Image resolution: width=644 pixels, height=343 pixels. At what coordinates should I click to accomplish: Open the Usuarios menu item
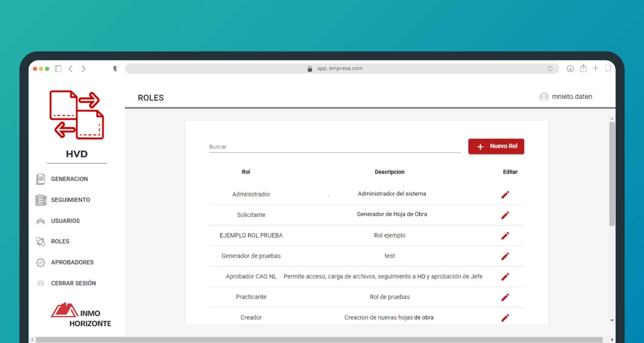65,221
